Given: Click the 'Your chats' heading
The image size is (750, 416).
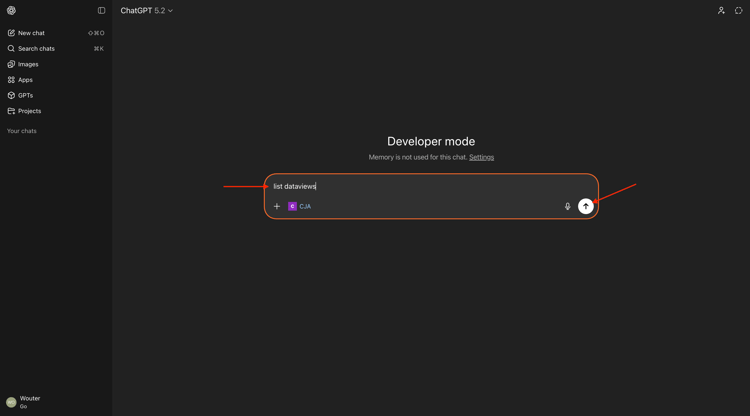Looking at the screenshot, I should pyautogui.click(x=22, y=131).
